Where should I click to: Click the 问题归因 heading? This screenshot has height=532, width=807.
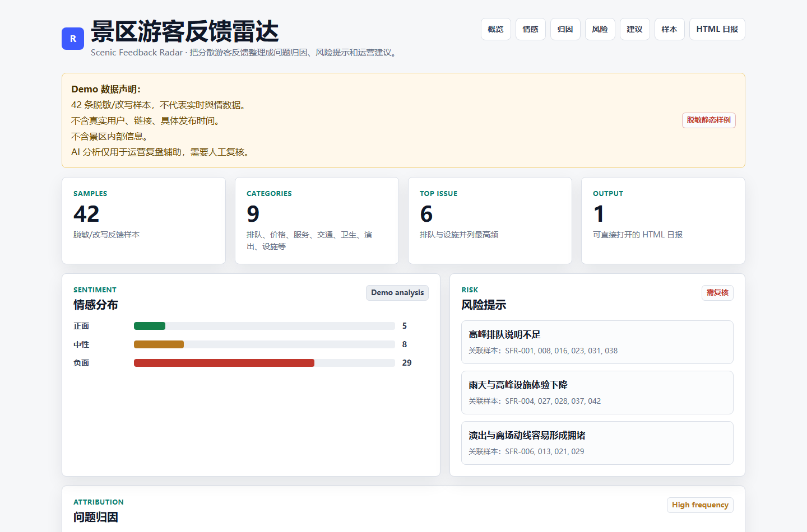(x=96, y=517)
